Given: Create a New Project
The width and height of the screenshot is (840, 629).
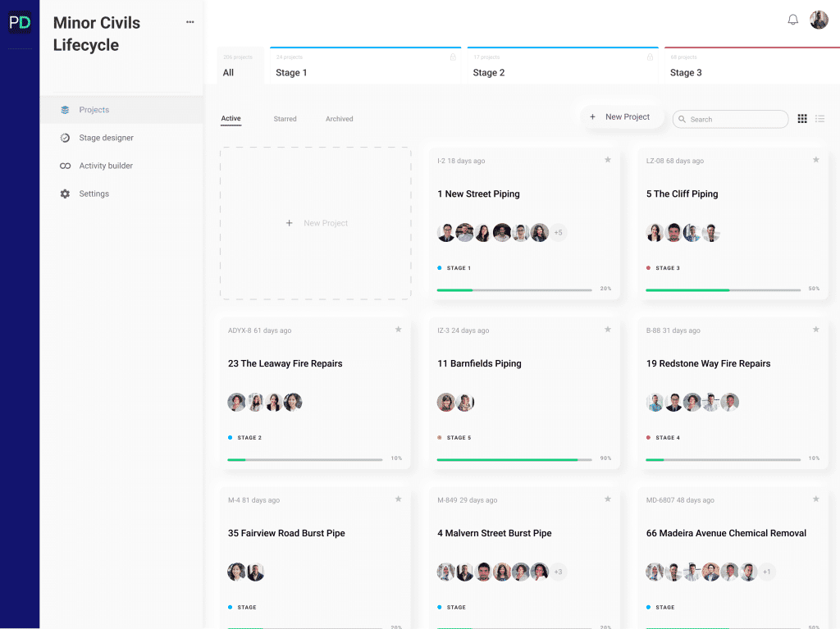Looking at the screenshot, I should (x=622, y=117).
